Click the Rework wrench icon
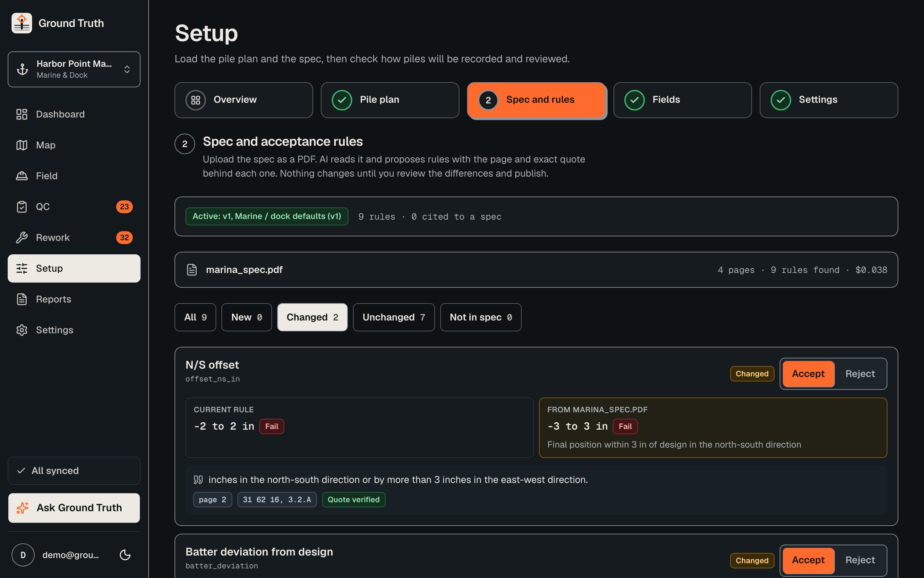 tap(22, 238)
